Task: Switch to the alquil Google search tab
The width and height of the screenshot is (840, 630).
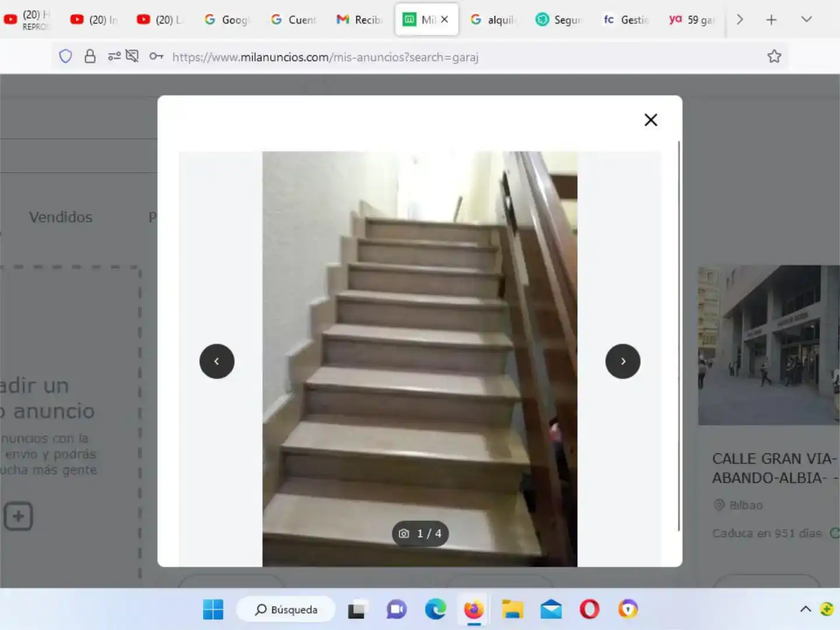Action: click(493, 20)
